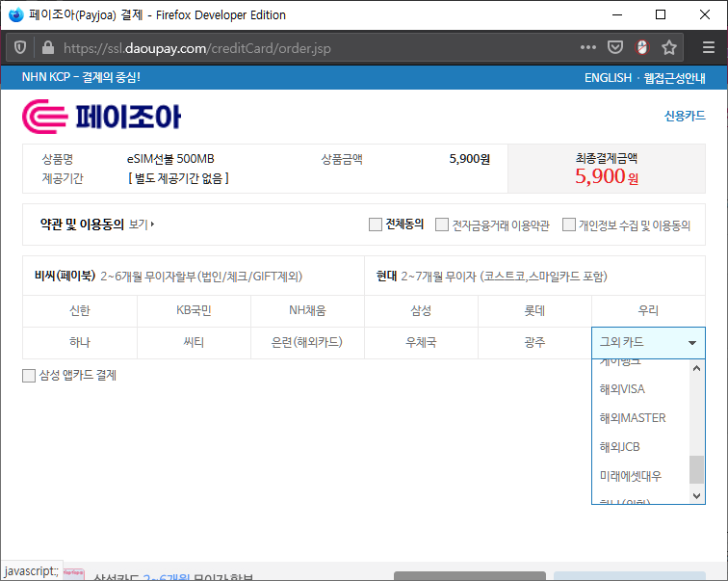
Task: Choose the 롯데 card button
Action: [x=534, y=310]
